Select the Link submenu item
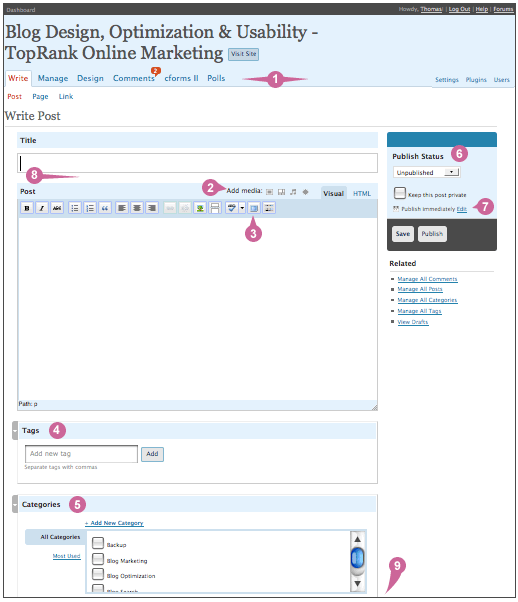 (66, 96)
